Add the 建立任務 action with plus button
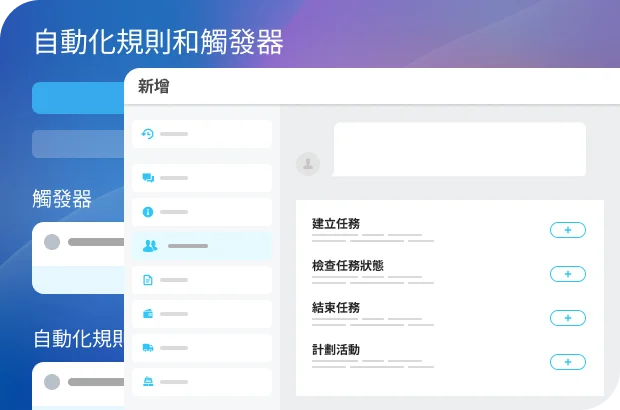620x410 pixels. click(568, 230)
